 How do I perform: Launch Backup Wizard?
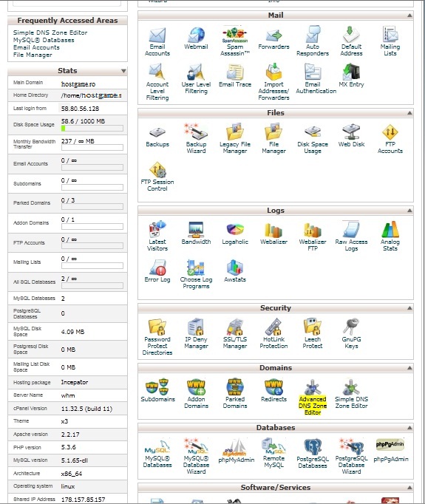[x=196, y=139]
